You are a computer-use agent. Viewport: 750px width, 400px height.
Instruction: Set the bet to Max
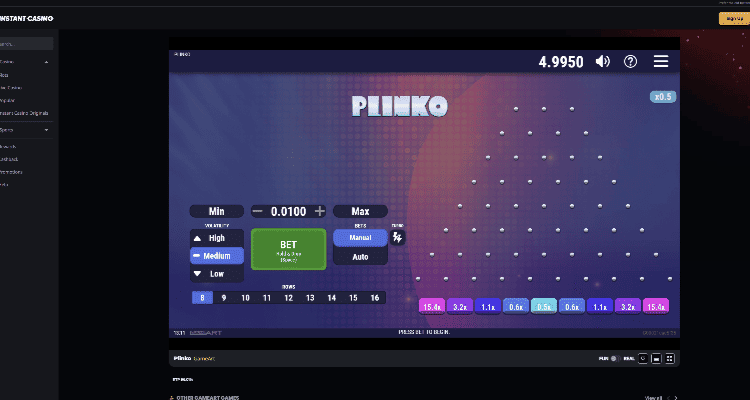360,211
